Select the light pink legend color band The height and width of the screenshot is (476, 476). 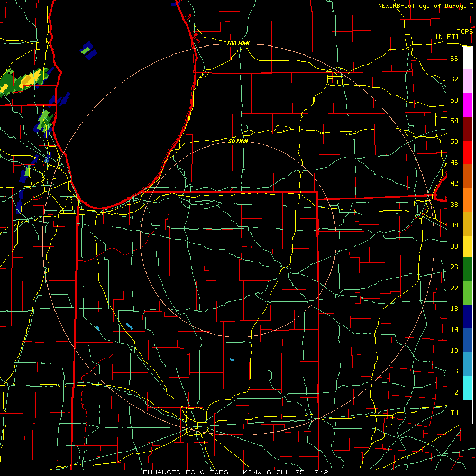click(x=467, y=81)
